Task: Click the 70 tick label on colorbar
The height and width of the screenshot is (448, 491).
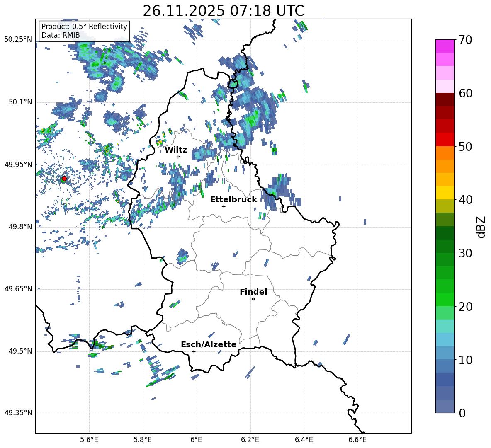Action: (465, 40)
